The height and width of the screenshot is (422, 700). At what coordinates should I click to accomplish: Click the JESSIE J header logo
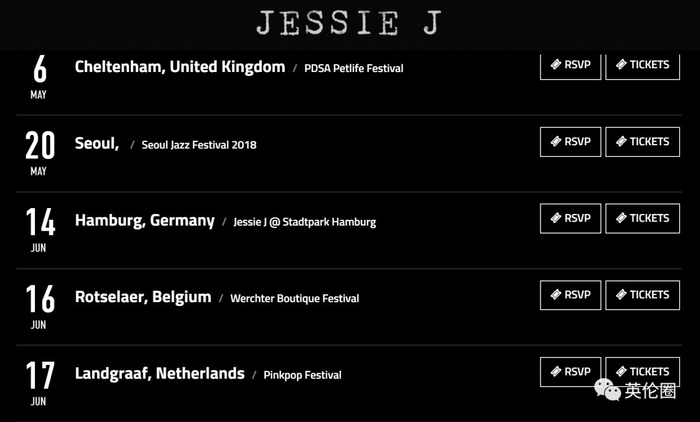[x=348, y=23]
